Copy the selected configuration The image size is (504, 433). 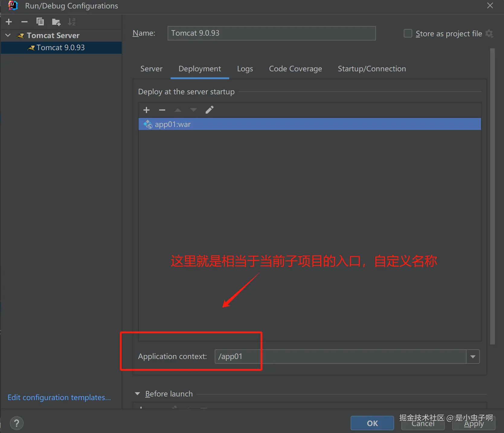[40, 22]
